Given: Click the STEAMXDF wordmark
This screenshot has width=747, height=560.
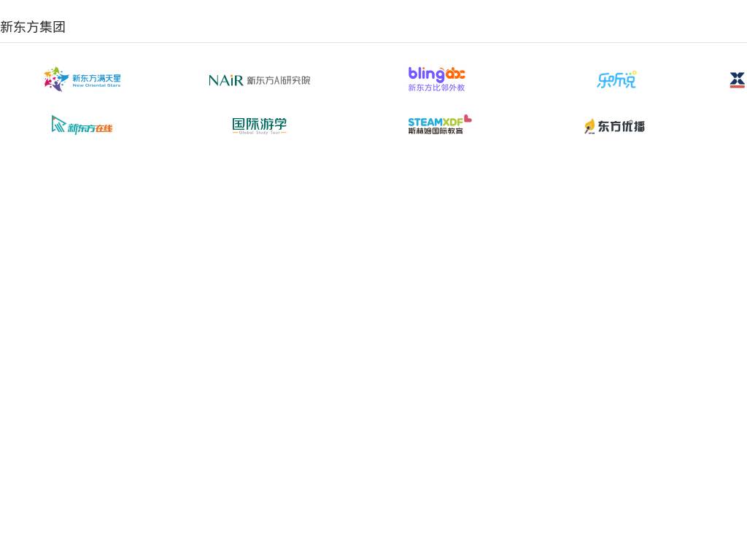Looking at the screenshot, I should coord(436,122).
